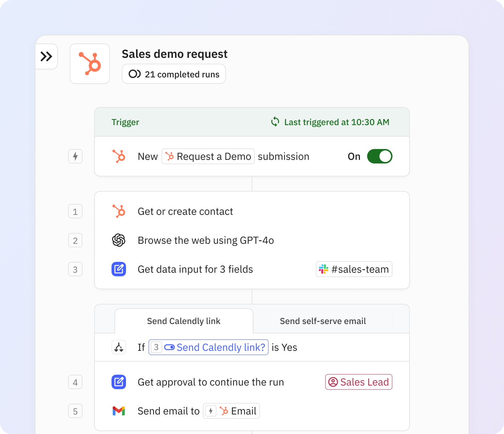Click the lightning bolt trigger icon
Screen dimensions: 504x434
pyautogui.click(x=75, y=156)
